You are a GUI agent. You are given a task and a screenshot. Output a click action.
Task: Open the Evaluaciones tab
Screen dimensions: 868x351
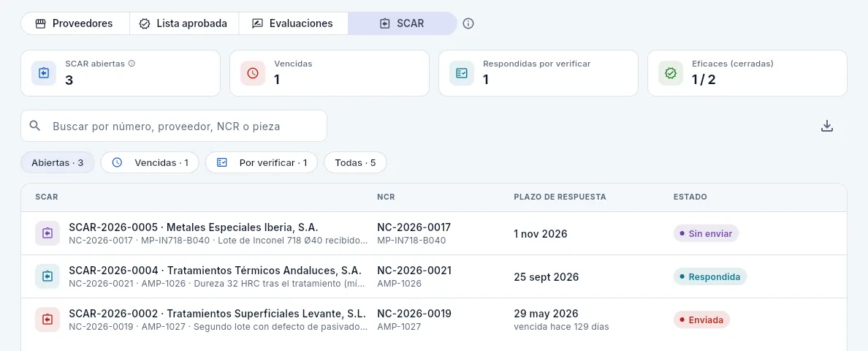(x=294, y=24)
